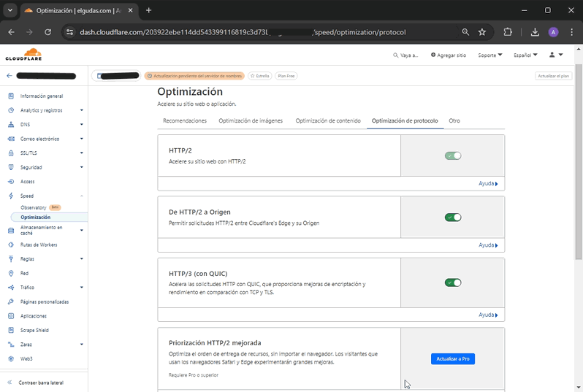
Task: Switch to Optimización de imágenes tab
Action: pos(251,120)
